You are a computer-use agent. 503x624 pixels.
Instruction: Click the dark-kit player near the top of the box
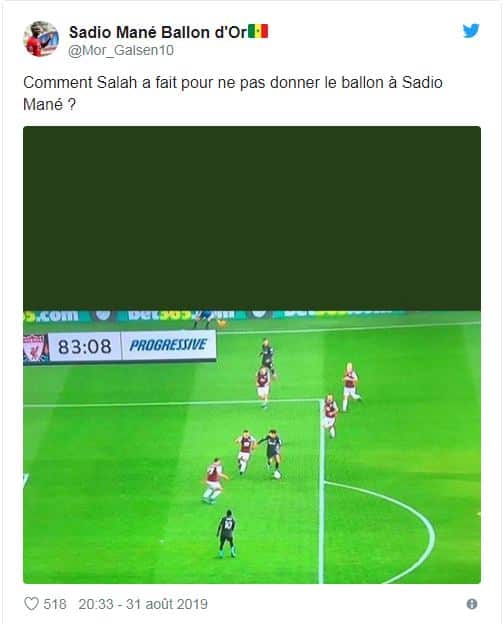[267, 356]
